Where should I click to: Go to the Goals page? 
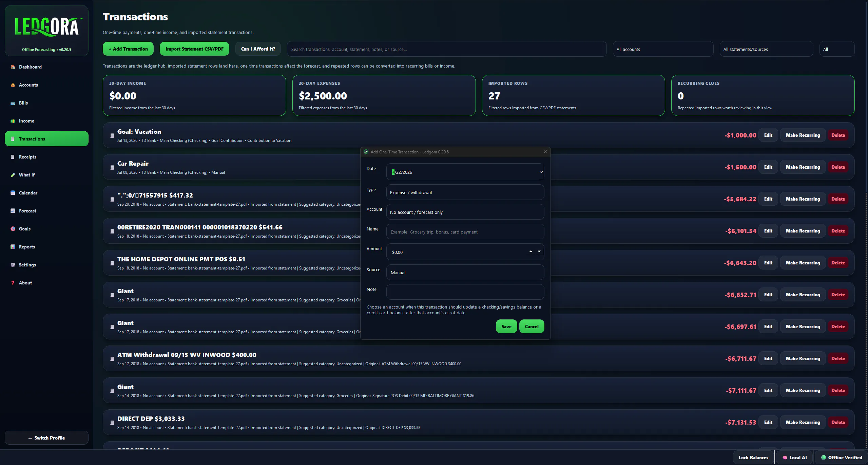(46, 229)
